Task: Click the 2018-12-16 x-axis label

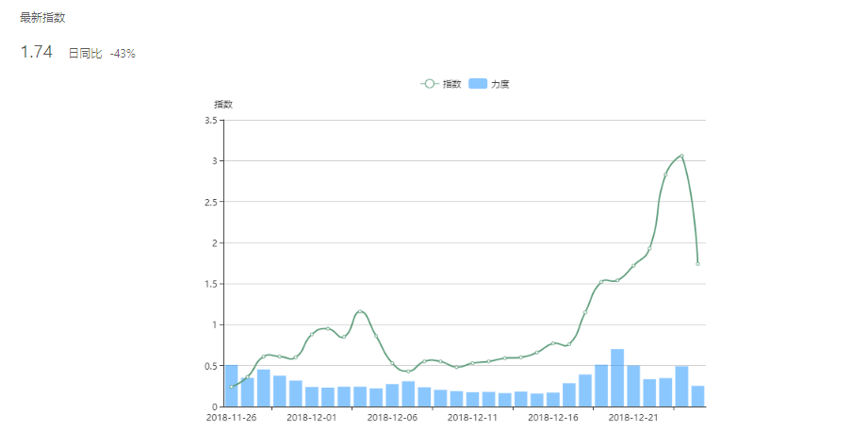Action: [x=553, y=417]
